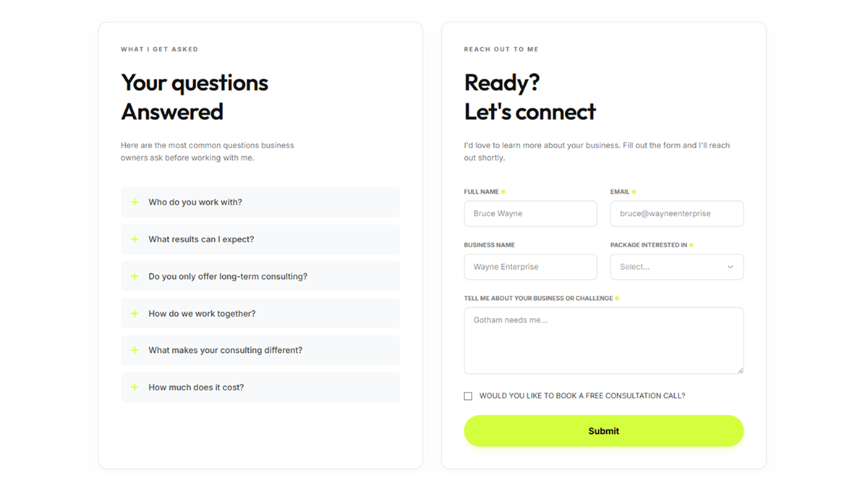Expand 'How do we work together?' accordion
This screenshot has height=488, width=868.
point(260,314)
